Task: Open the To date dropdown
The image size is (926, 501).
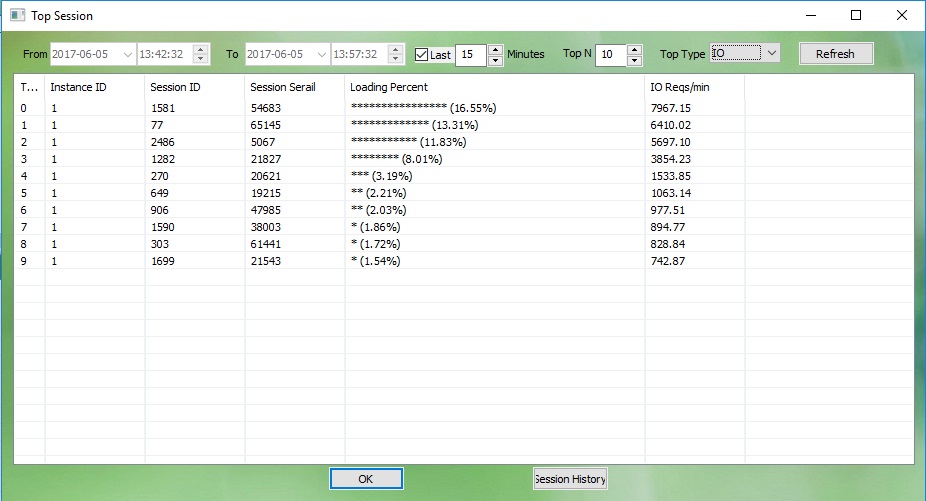Action: click(x=322, y=54)
